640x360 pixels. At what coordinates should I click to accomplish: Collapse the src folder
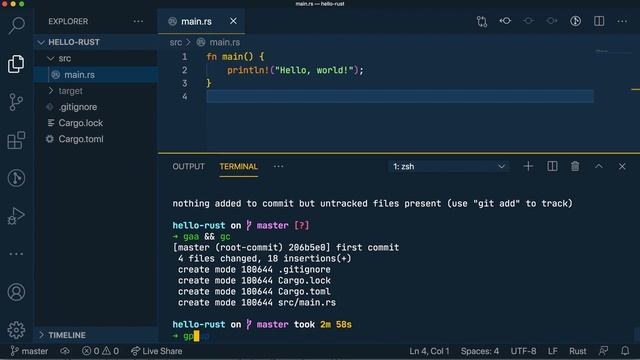[x=96, y=58]
